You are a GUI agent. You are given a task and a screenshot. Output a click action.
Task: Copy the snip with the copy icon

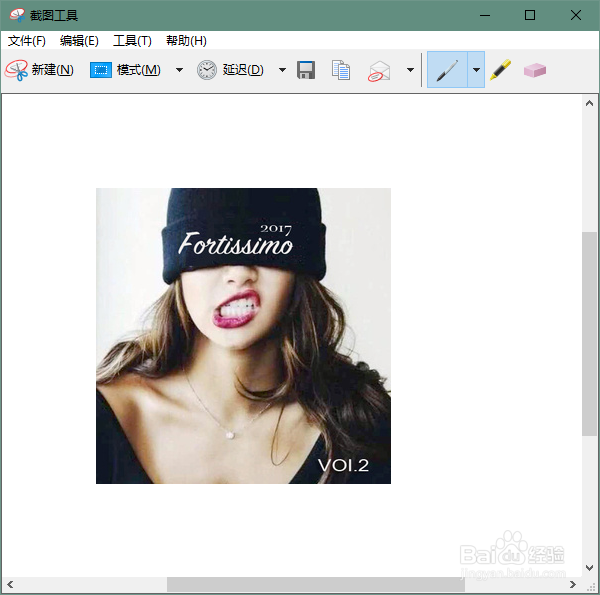(341, 70)
